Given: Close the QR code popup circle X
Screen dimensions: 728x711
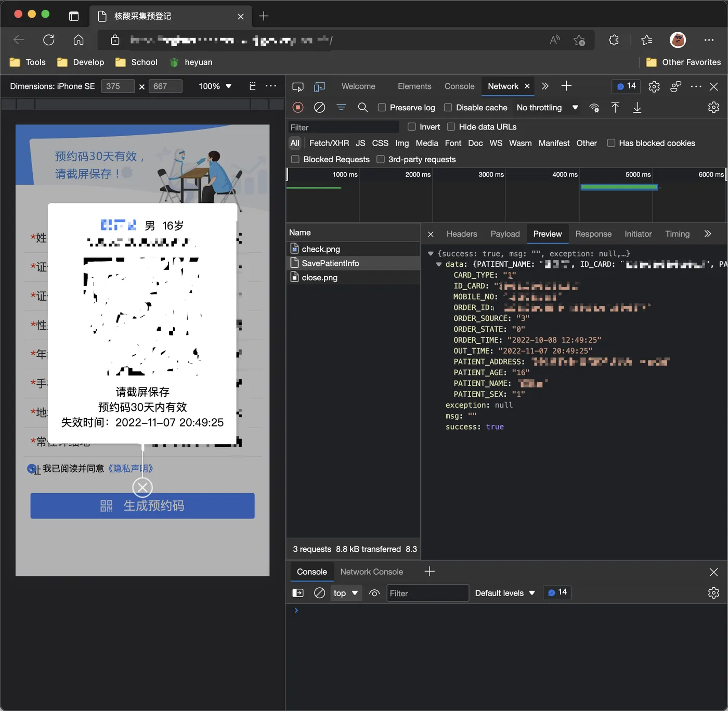Looking at the screenshot, I should [x=142, y=487].
